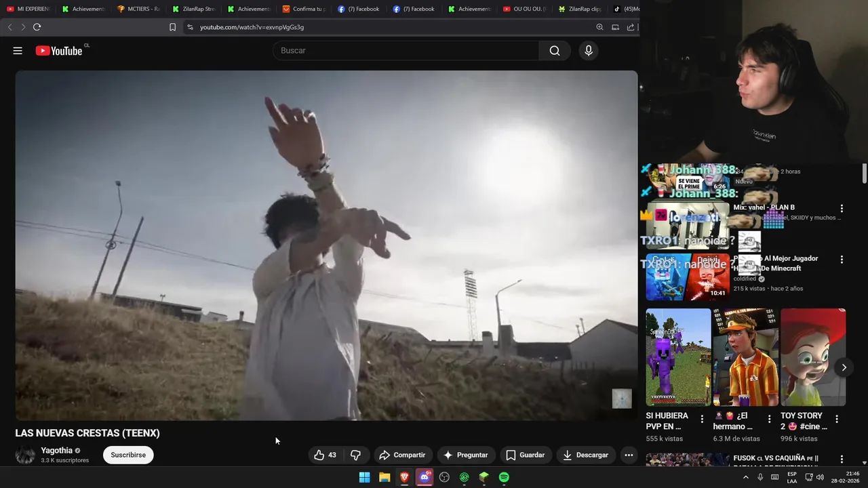Viewport: 868px width, 488px height.
Task: Click the video player channel watermark
Action: point(622,399)
